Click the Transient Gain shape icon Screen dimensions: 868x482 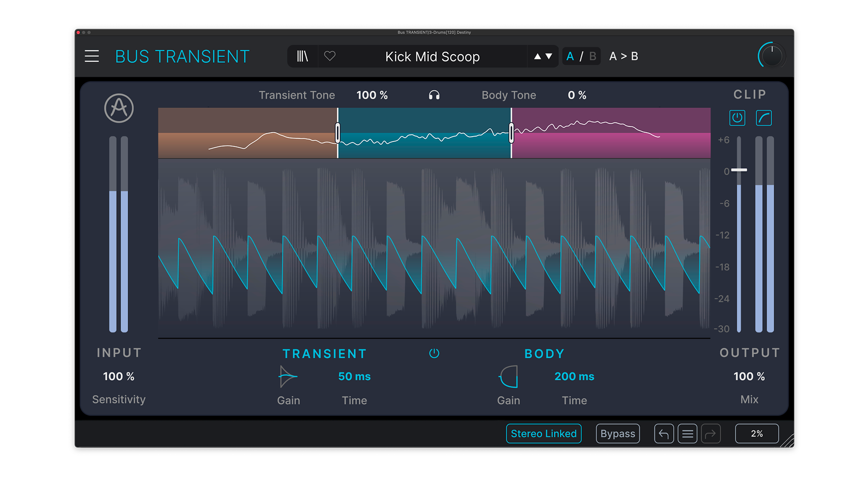click(x=288, y=377)
